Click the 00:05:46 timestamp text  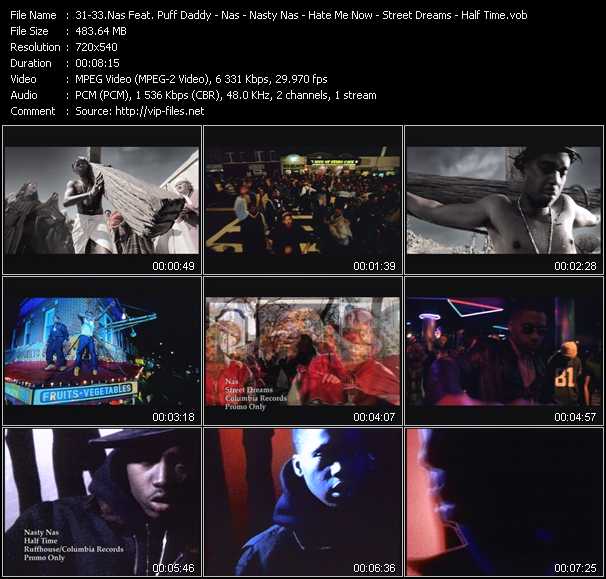pyautogui.click(x=174, y=568)
